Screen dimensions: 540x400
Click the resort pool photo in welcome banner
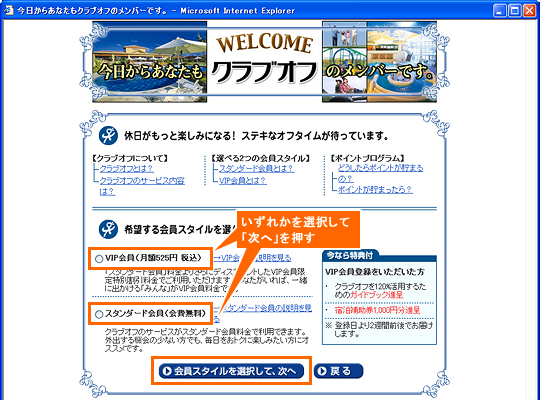click(149, 62)
